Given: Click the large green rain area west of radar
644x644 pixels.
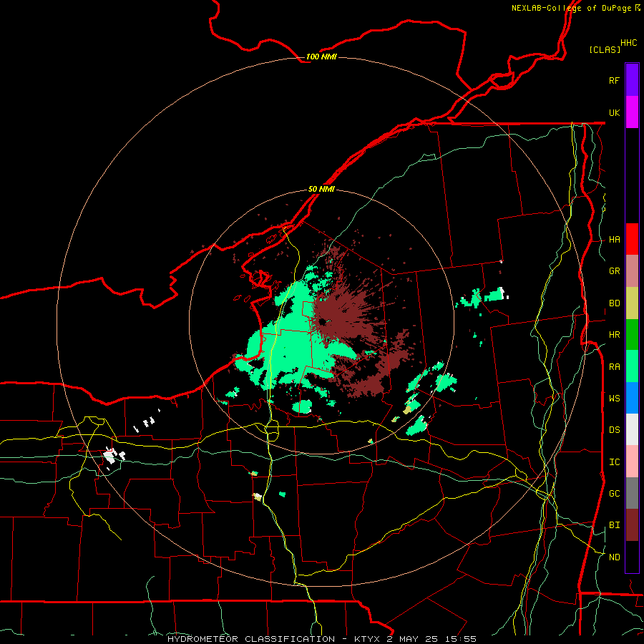Looking at the screenshot, I should tap(292, 341).
